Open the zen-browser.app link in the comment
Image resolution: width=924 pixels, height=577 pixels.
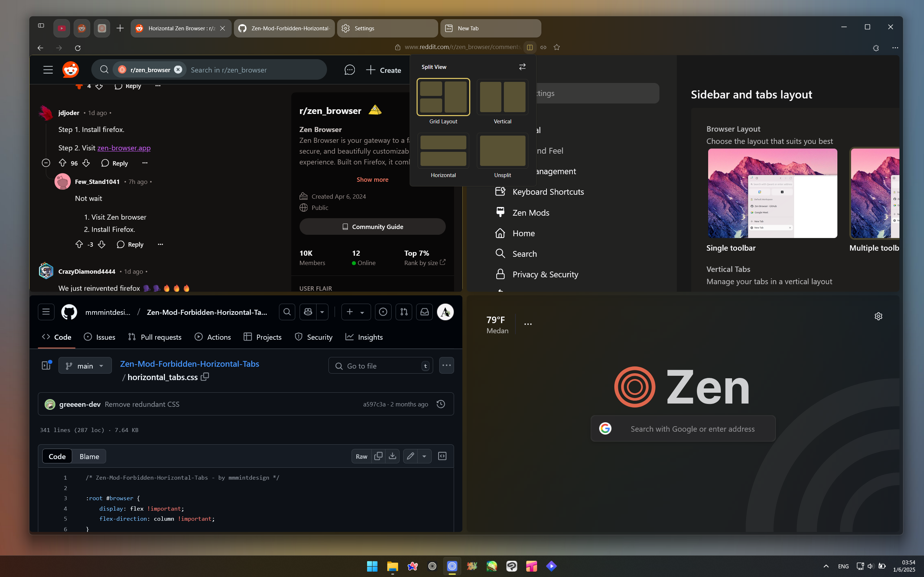[123, 148]
